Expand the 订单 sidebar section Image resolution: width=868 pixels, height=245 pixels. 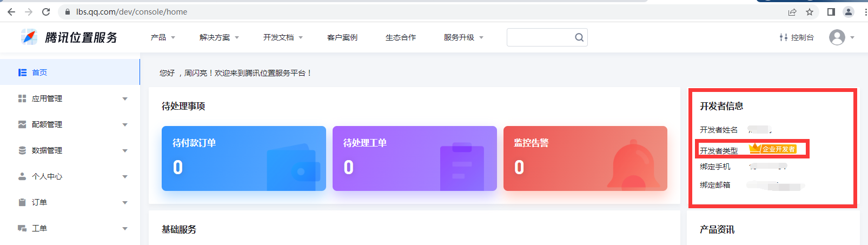coord(125,203)
